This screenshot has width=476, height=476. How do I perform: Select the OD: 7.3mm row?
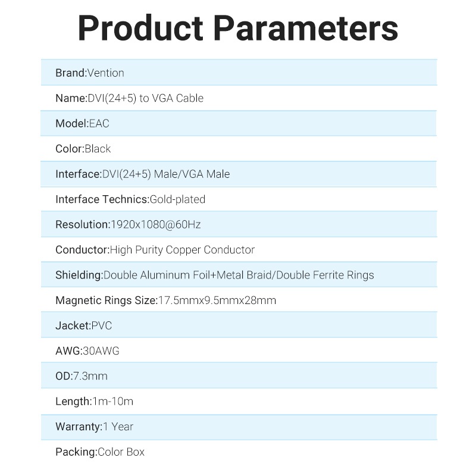pyautogui.click(x=238, y=376)
